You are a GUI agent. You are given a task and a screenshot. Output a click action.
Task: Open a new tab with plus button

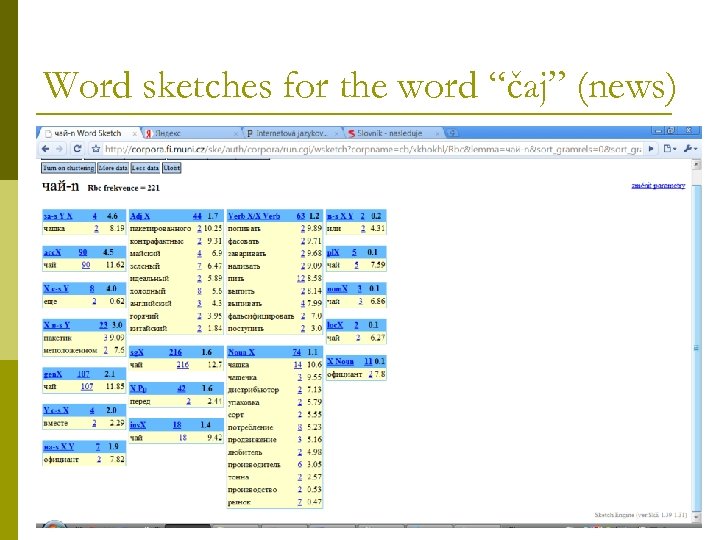click(452, 133)
